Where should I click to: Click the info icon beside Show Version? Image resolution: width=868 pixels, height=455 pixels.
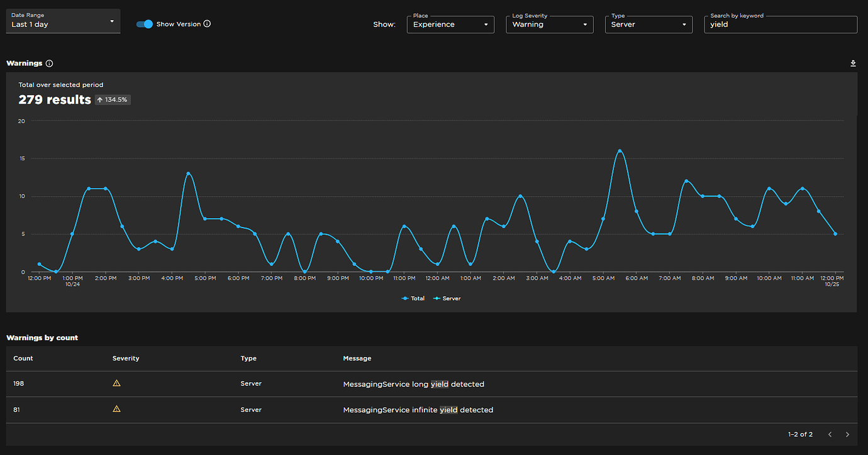pyautogui.click(x=208, y=24)
